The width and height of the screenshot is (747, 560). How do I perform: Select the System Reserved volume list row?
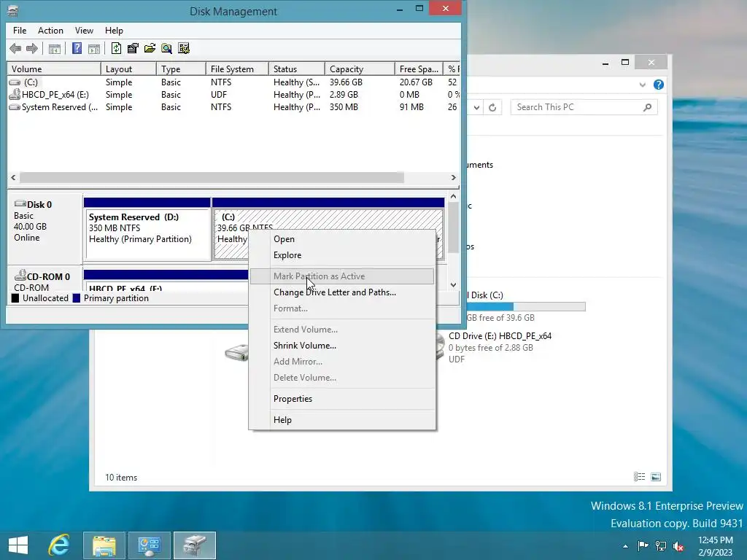pos(233,107)
